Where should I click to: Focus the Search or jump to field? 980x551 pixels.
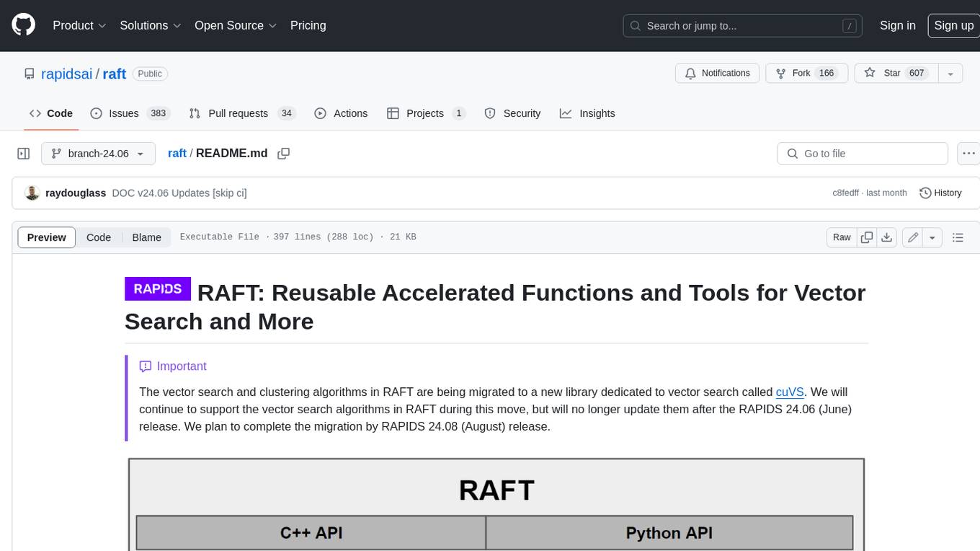pos(743,26)
